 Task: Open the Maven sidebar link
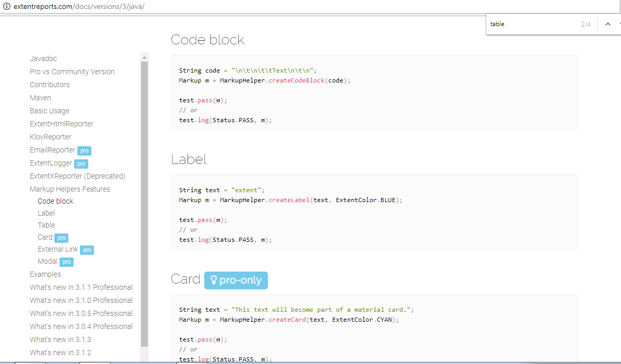pyautogui.click(x=40, y=98)
